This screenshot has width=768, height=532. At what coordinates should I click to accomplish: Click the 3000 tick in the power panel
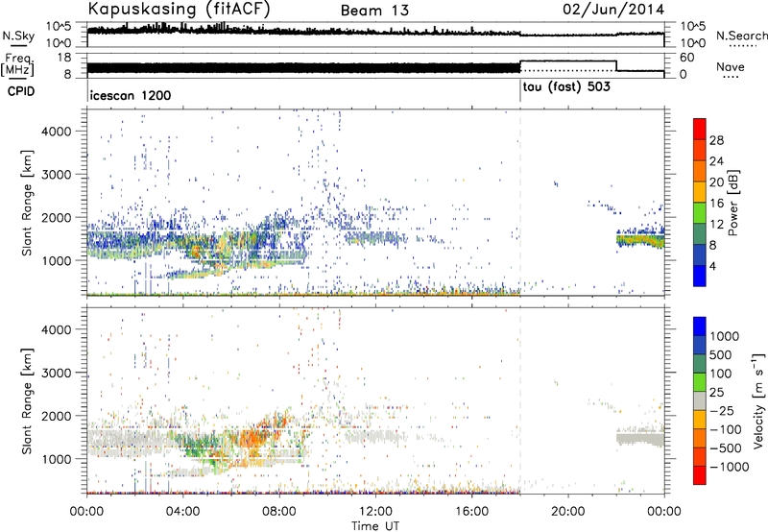[57, 175]
